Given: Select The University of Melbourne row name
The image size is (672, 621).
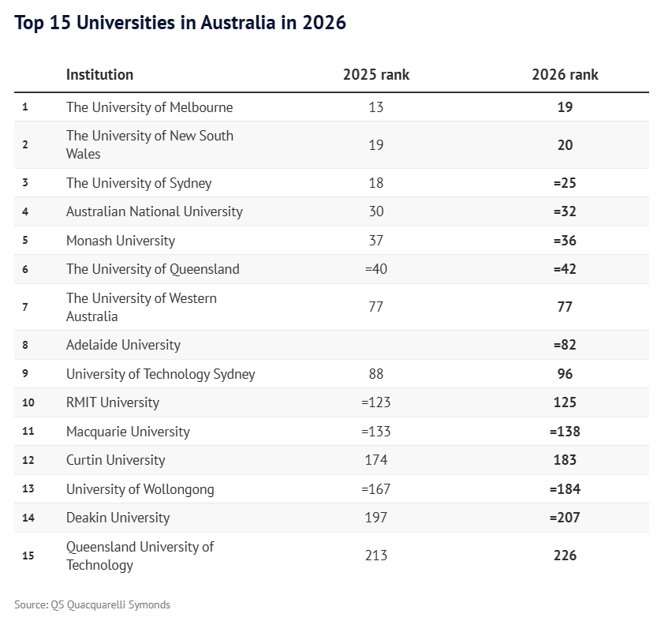Looking at the screenshot, I should [149, 107].
